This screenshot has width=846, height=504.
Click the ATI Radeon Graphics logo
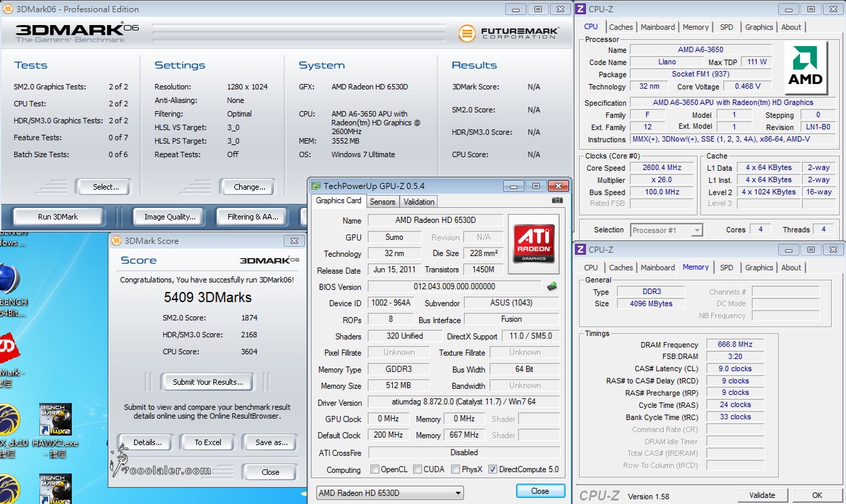[534, 244]
